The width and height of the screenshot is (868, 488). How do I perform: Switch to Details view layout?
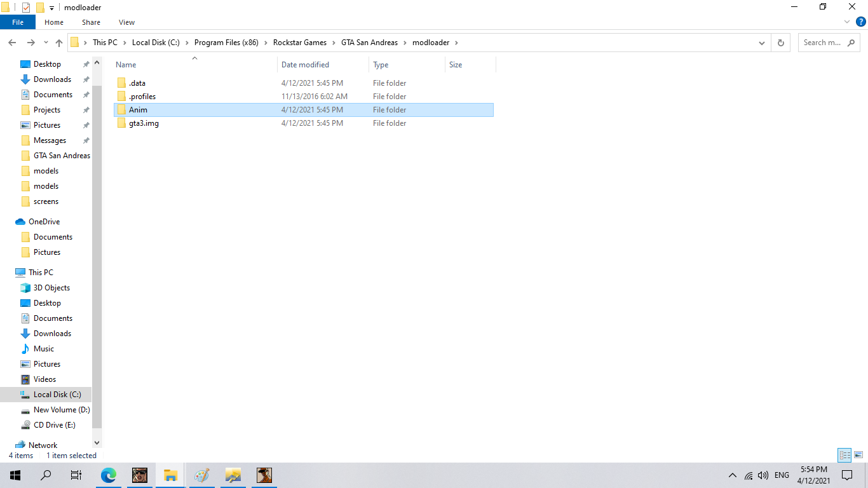(844, 455)
